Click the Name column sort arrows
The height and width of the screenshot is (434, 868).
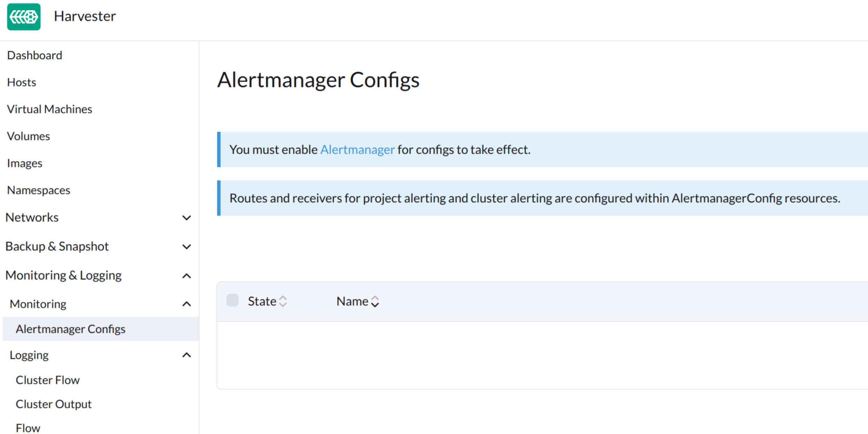coord(375,301)
